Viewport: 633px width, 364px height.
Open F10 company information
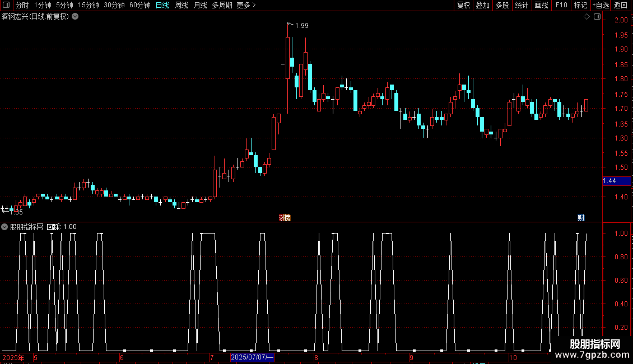point(561,5)
